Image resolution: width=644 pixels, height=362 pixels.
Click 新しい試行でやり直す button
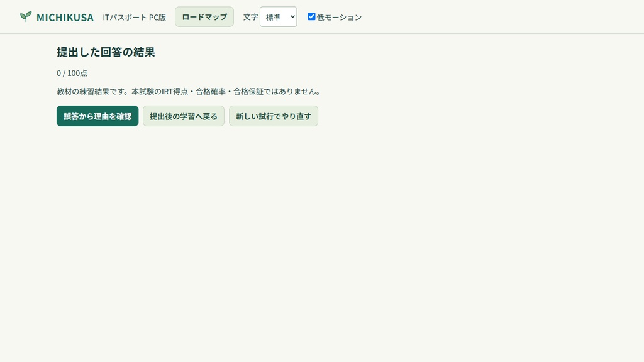(x=274, y=116)
